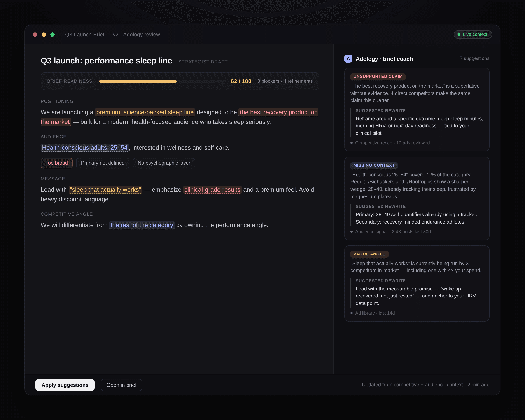The width and height of the screenshot is (525, 420).
Task: Click highlighted 'the rest of the category' phrase
Action: click(142, 225)
